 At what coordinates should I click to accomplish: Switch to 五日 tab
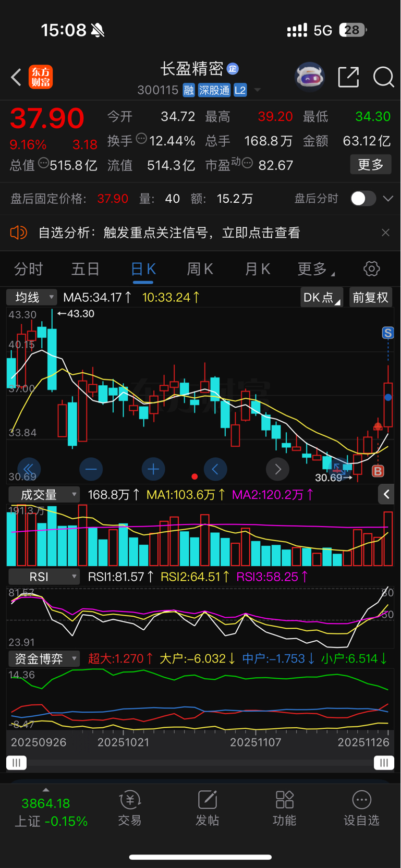tap(86, 269)
